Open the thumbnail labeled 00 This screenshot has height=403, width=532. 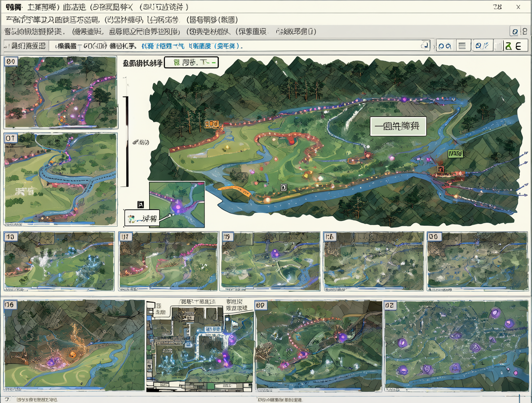pyautogui.click(x=477, y=261)
